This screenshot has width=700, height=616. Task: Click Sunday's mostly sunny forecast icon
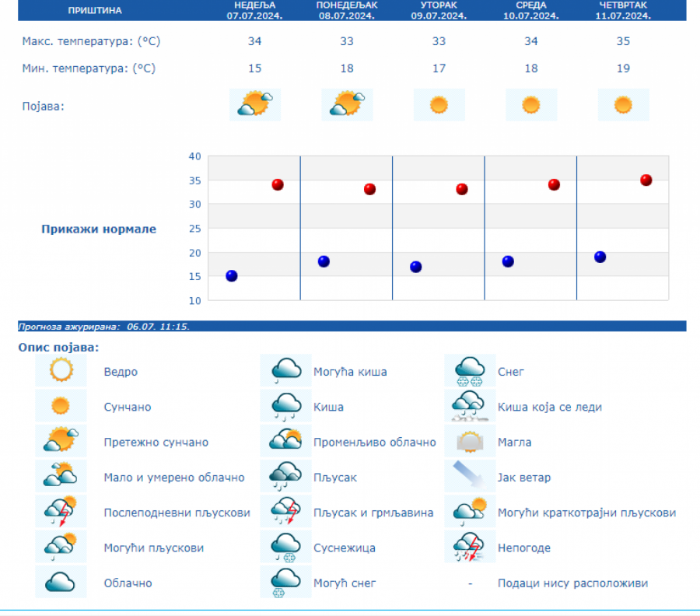[255, 104]
